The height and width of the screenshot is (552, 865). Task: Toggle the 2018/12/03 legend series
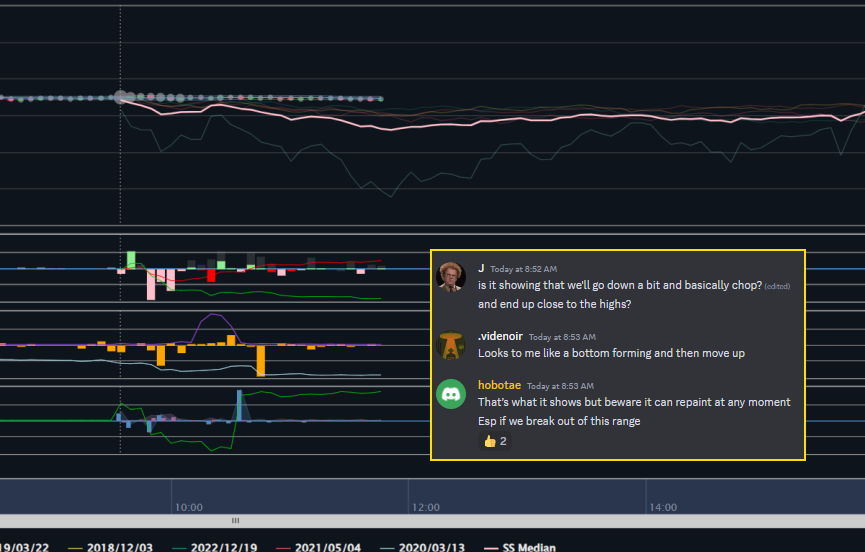[x=110, y=547]
